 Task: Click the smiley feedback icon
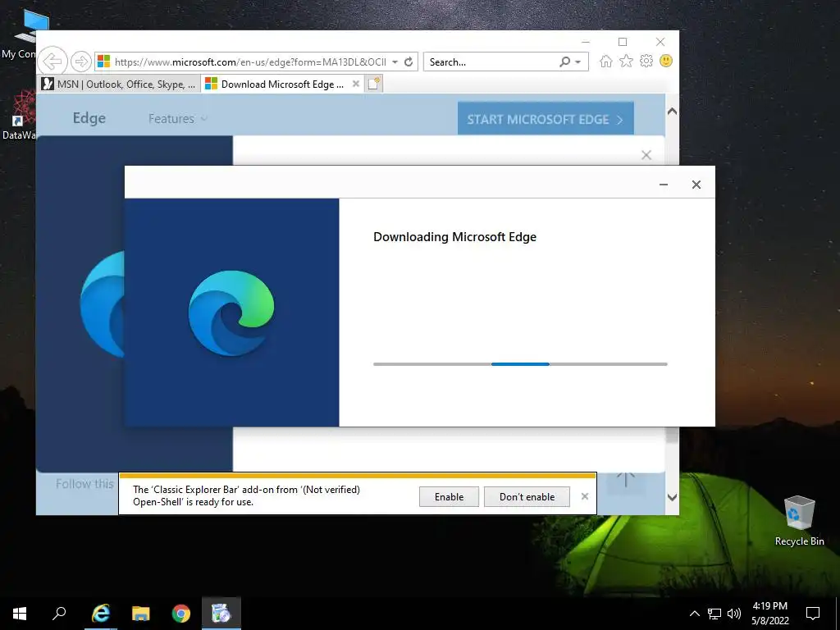(x=666, y=61)
